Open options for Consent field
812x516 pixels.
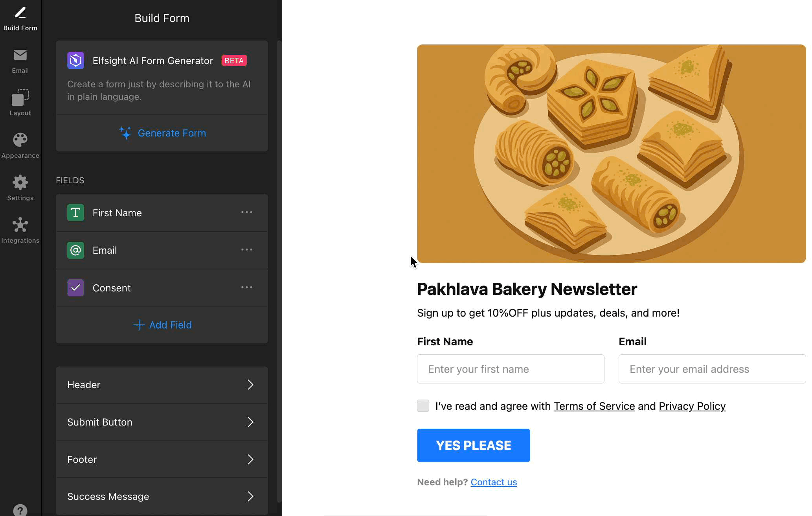(x=246, y=287)
